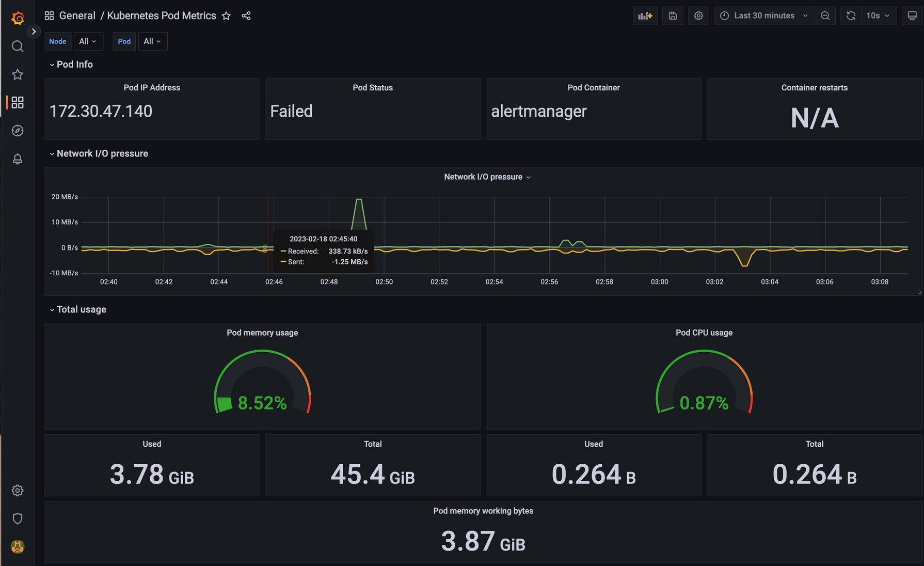Open the Explore compass icon
924x566 pixels.
(x=18, y=131)
